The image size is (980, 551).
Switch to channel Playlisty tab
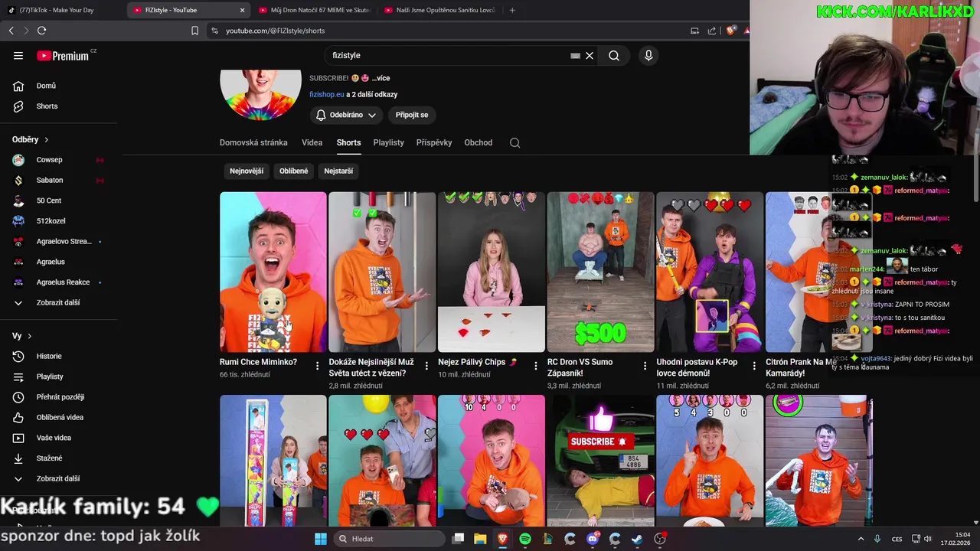pos(388,142)
